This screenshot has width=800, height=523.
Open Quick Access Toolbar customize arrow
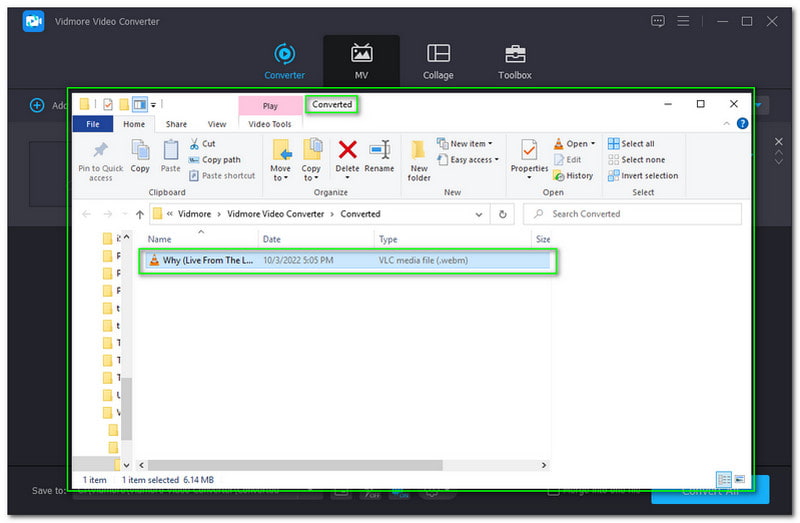tap(153, 105)
